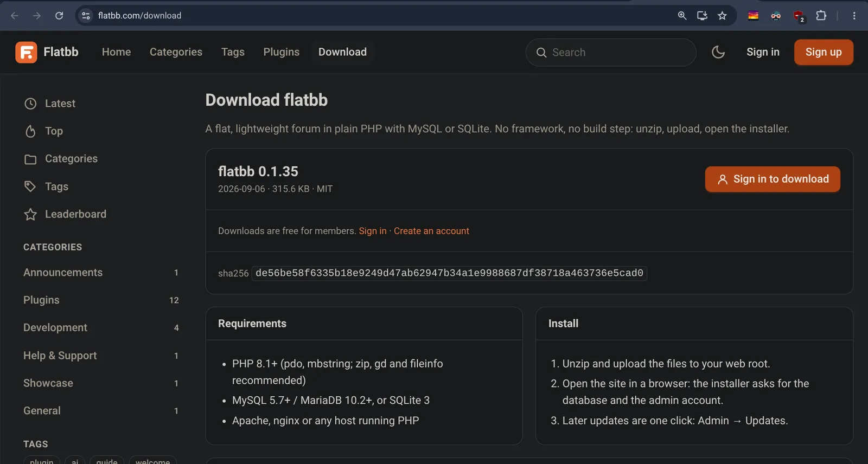Click the tag icon beside Tags
The width and height of the screenshot is (868, 464).
pyautogui.click(x=30, y=186)
